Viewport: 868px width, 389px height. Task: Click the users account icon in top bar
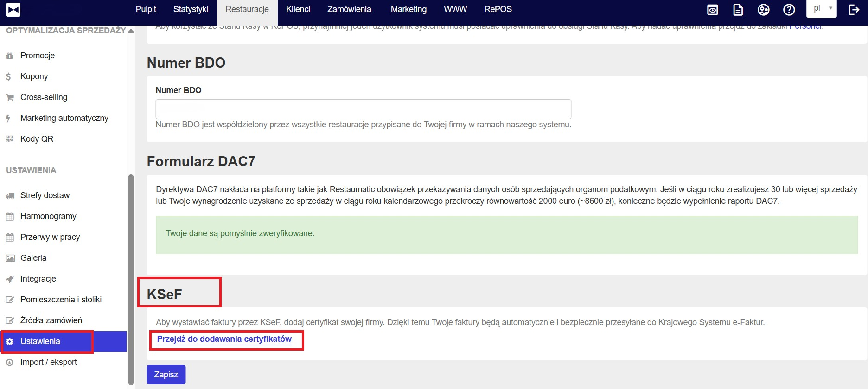pos(763,10)
